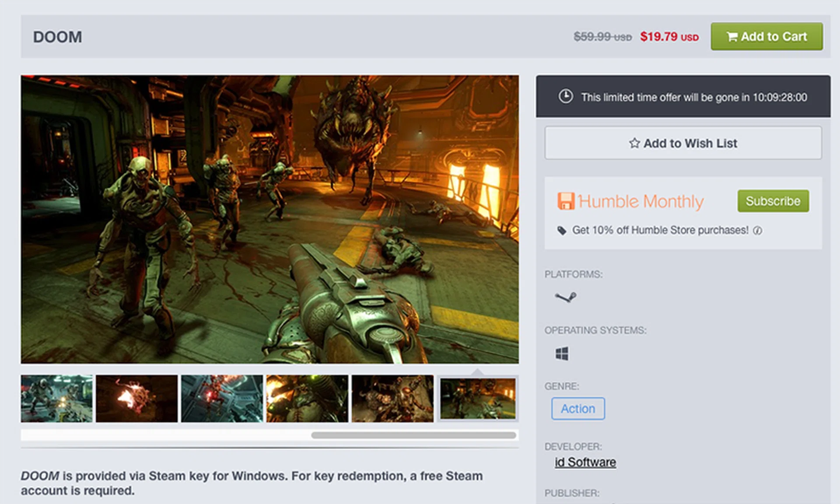Subscribe to Humble Monthly
The width and height of the screenshot is (840, 504).
[773, 201]
